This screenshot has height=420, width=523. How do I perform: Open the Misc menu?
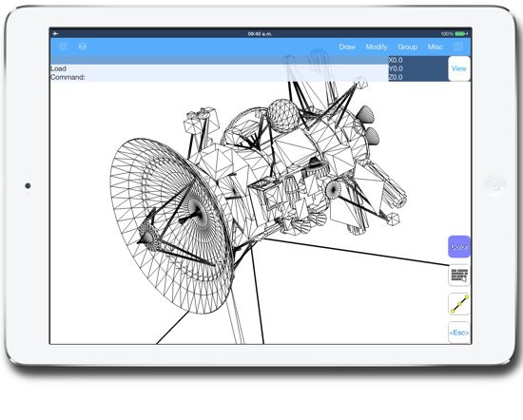436,47
